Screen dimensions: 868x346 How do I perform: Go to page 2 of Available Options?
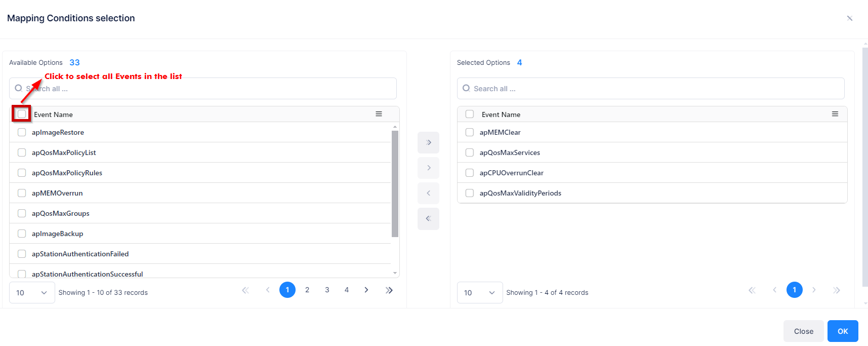tap(307, 290)
